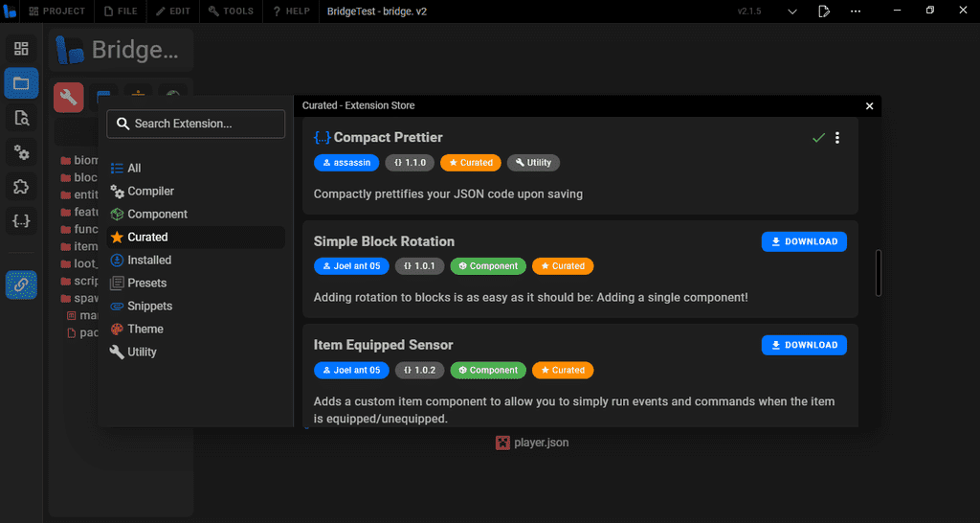Open Compact Prettier three-dot options menu
Screen dimensions: 980x523
point(837,138)
